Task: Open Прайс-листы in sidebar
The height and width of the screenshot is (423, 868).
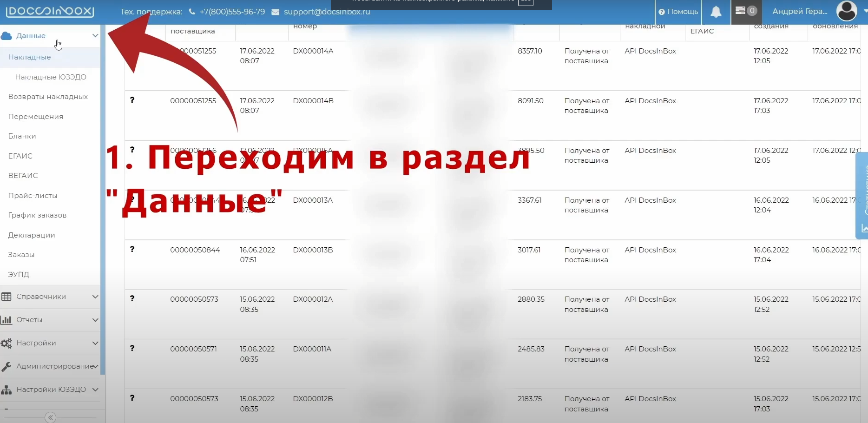Action: click(x=33, y=196)
